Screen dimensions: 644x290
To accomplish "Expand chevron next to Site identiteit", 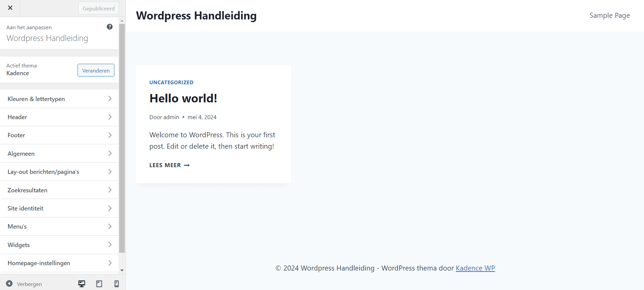I will click(110, 208).
